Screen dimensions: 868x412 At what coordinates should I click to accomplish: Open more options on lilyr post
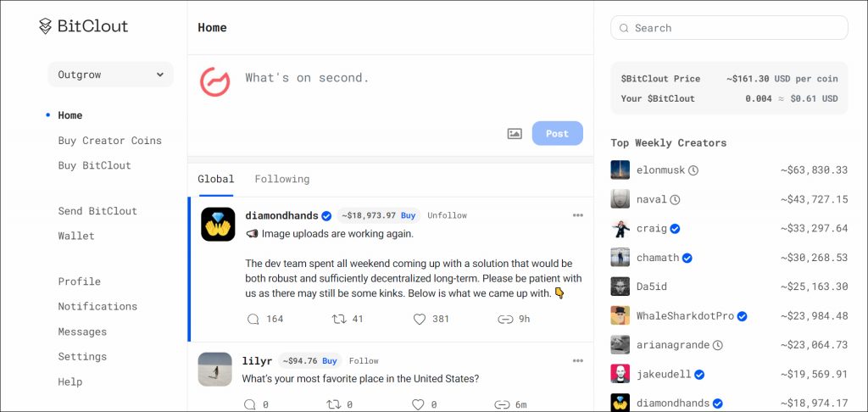point(577,360)
